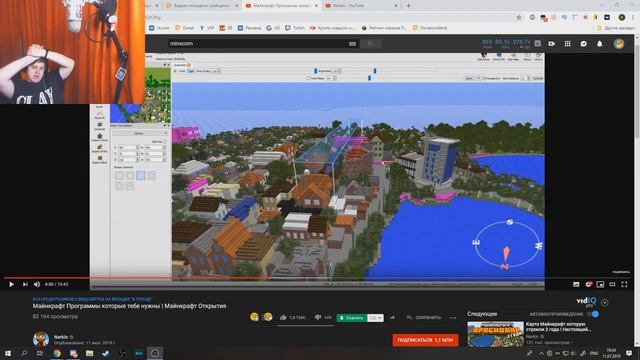640x360 pixels.
Task: Open 'Карта Майнкрафт которую строили 2 года' title
Action: [558, 327]
